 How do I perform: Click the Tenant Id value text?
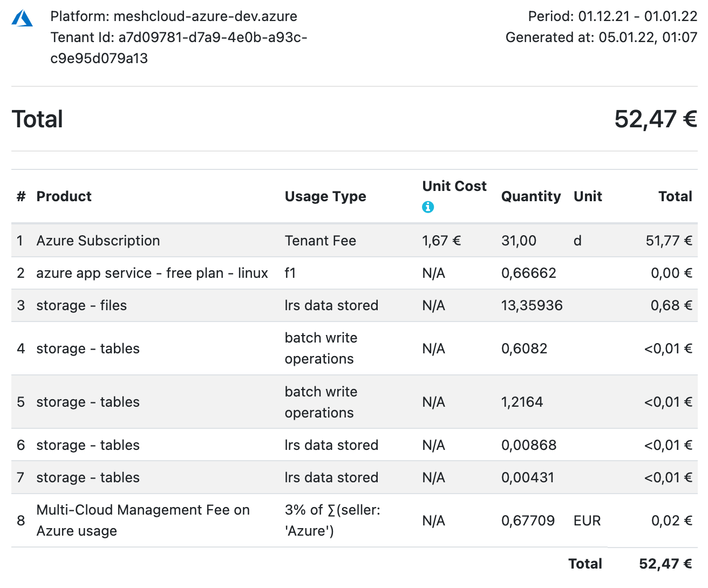coord(179,47)
